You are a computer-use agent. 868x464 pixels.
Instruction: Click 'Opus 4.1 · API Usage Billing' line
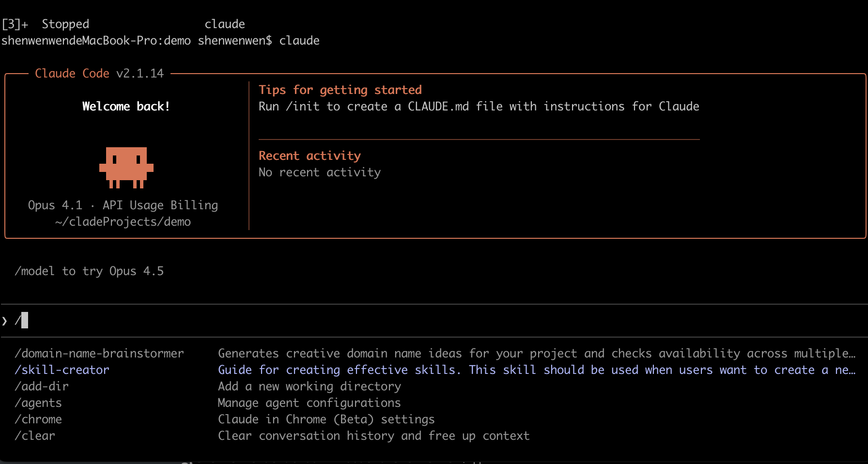click(123, 205)
